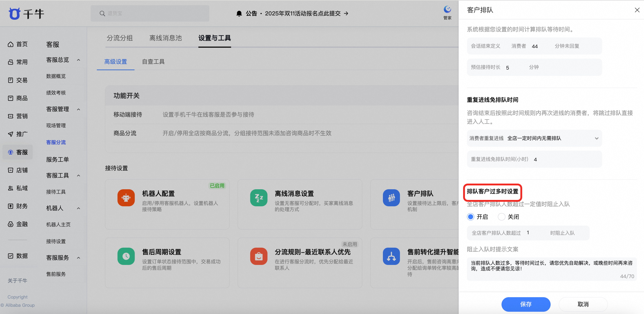This screenshot has width=644, height=314.
Task: Click the 常用 sidebar icon
Action: tap(10, 62)
